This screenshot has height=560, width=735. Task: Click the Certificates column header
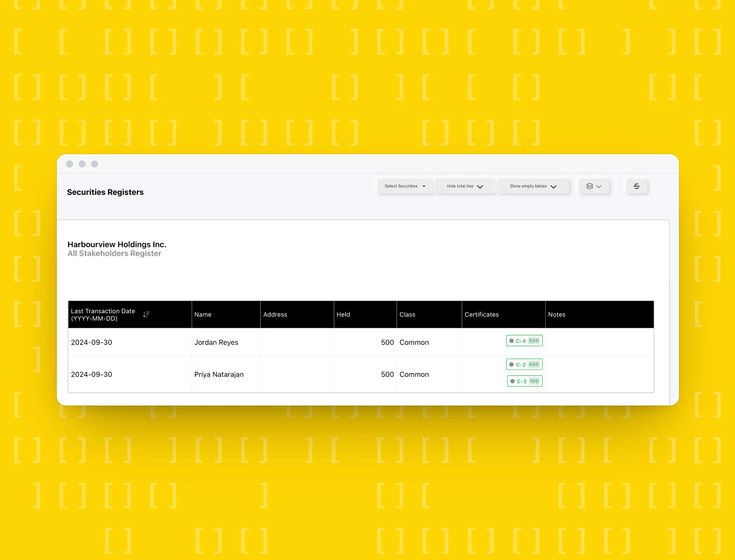(x=504, y=314)
